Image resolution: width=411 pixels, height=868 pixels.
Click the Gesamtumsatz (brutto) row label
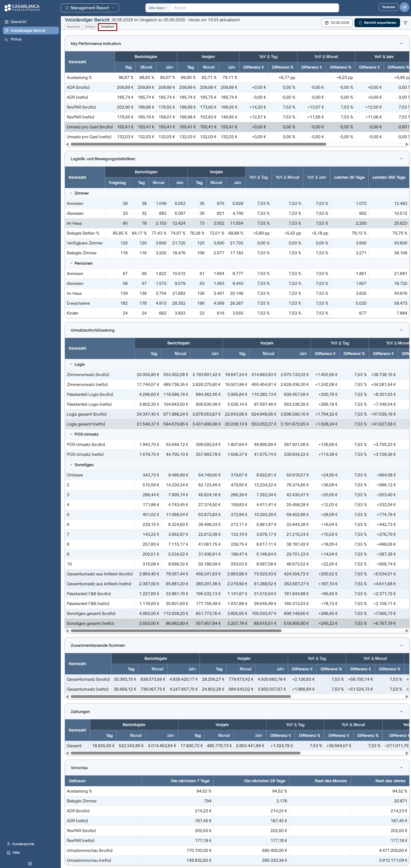click(88, 679)
